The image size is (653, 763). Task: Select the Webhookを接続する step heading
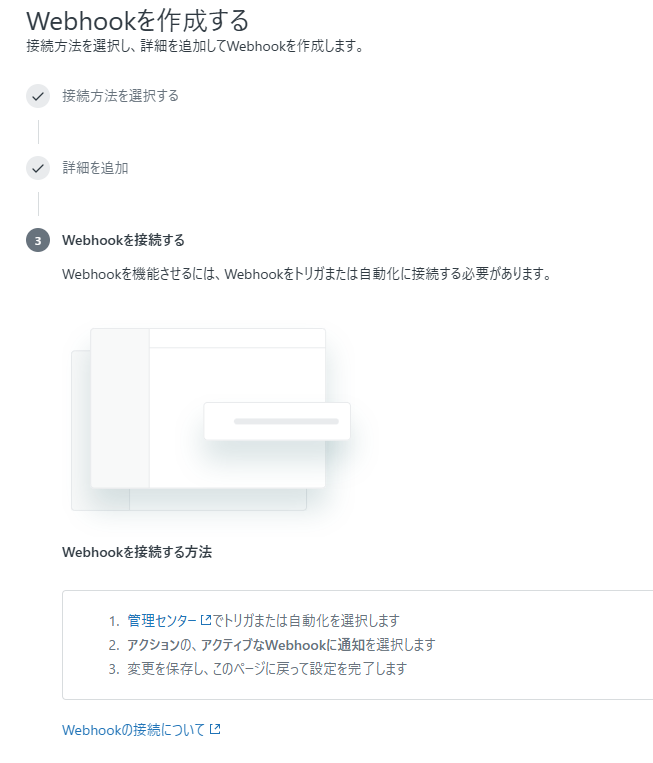124,240
